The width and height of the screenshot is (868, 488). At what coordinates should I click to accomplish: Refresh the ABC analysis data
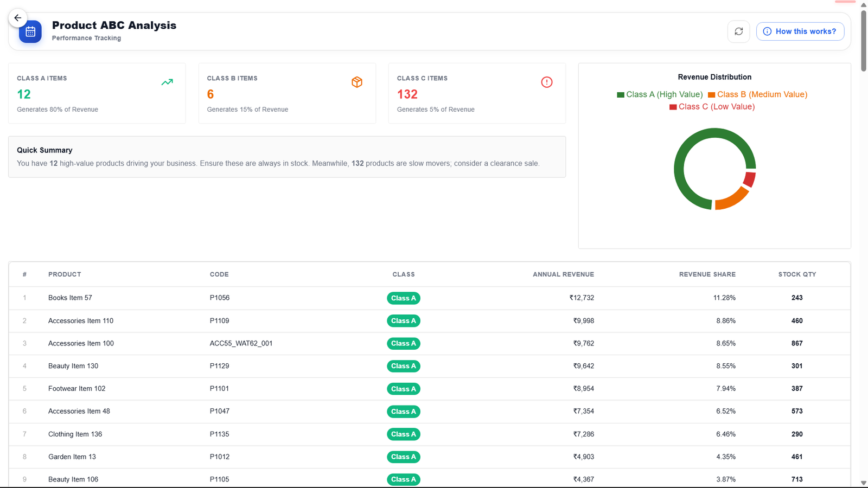738,31
